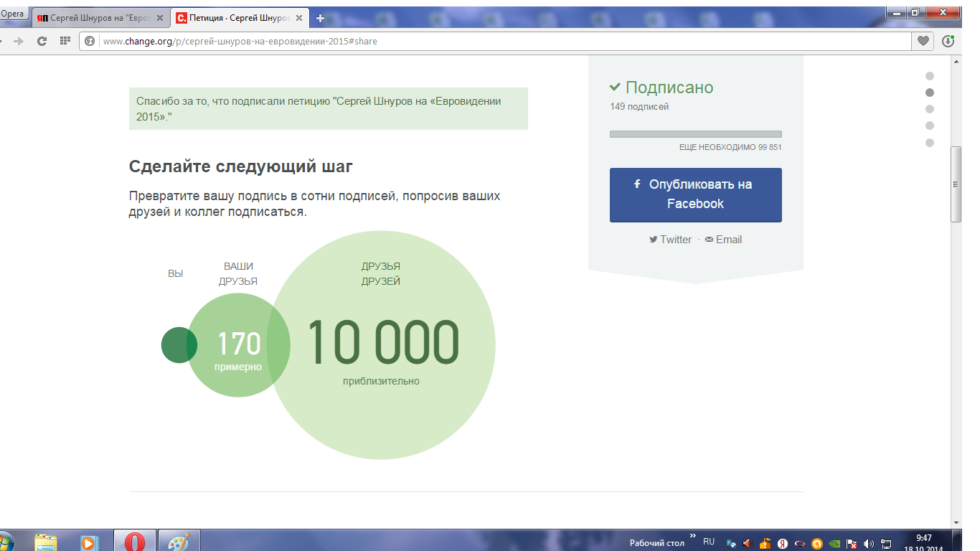Click the red speaker tray icon
This screenshot has width=980, height=551.
(747, 543)
